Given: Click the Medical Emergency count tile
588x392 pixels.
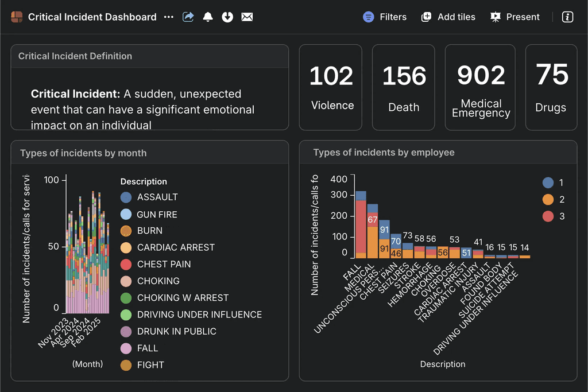Looking at the screenshot, I should 481,88.
